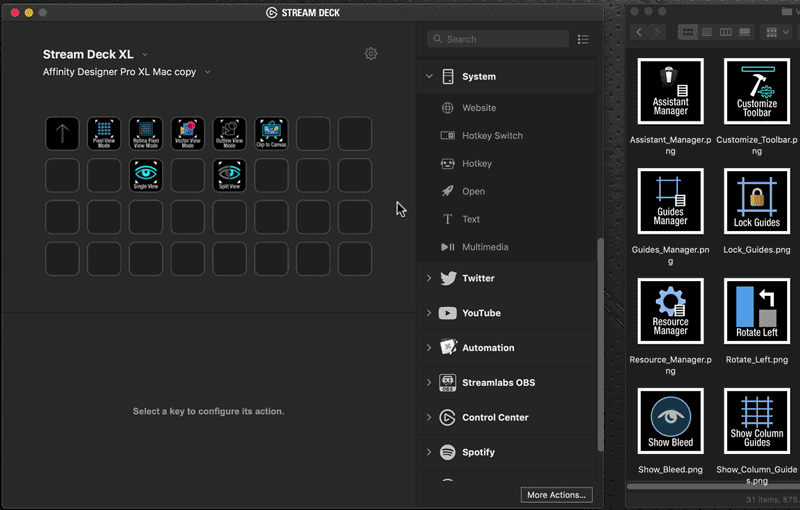Open the Affinity Designer profile dropdown
This screenshot has width=800, height=510.
tap(208, 72)
